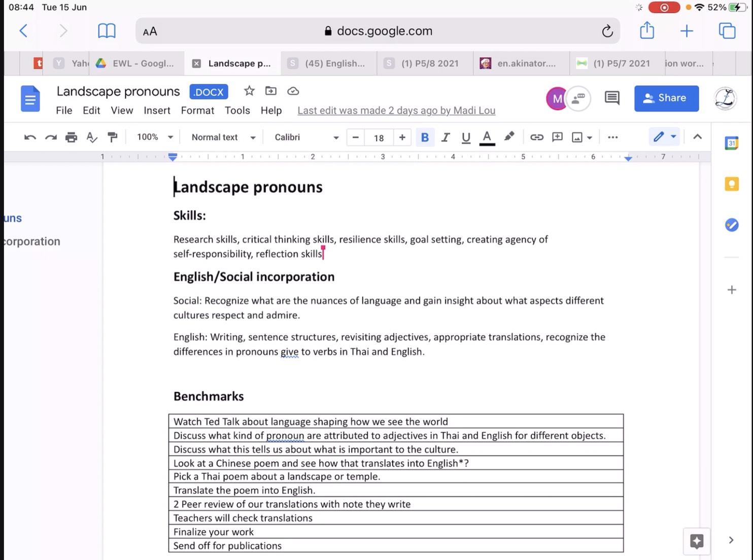
Task: Open the Help menu
Action: coord(271,111)
